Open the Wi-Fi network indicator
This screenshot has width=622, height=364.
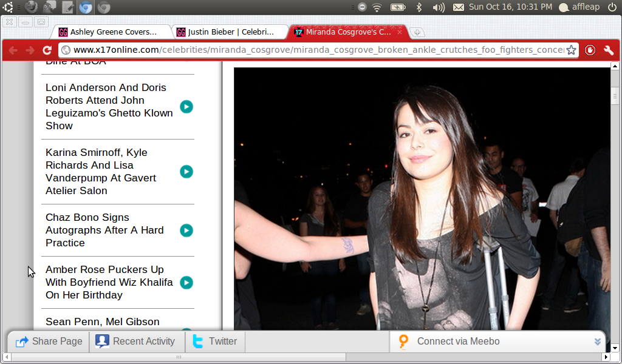coord(377,7)
